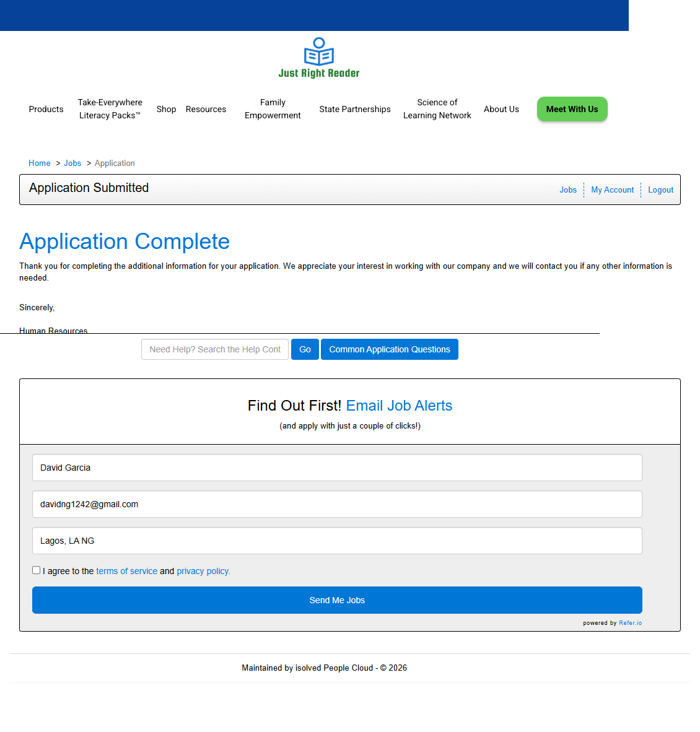Click the Logout link
This screenshot has height=732, width=700.
point(660,190)
